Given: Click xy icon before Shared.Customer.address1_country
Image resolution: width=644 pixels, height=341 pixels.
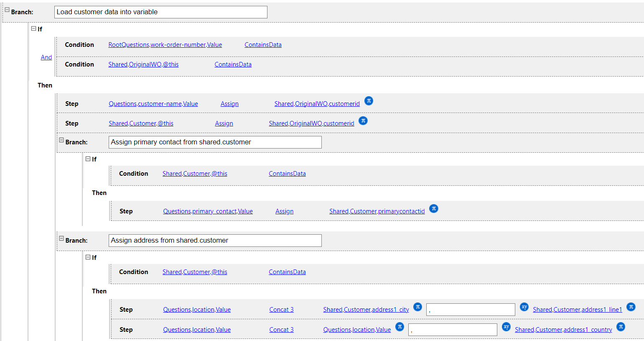Looking at the screenshot, I should pyautogui.click(x=506, y=327).
